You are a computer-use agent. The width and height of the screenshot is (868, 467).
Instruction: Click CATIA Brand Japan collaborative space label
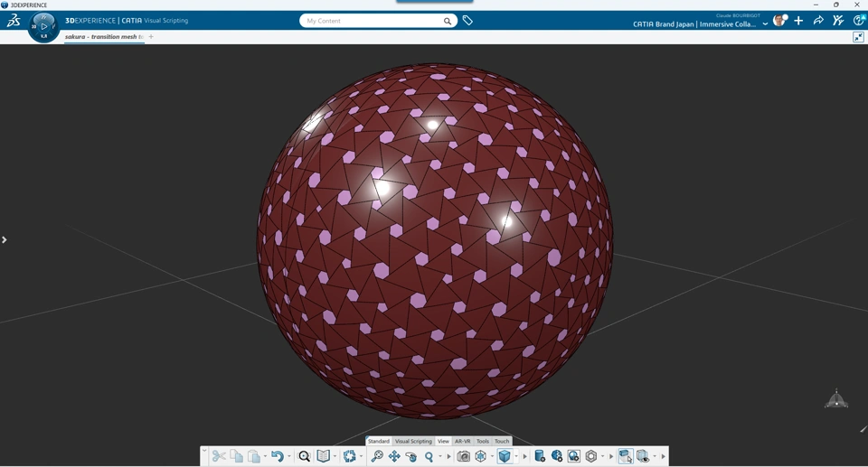coord(694,23)
